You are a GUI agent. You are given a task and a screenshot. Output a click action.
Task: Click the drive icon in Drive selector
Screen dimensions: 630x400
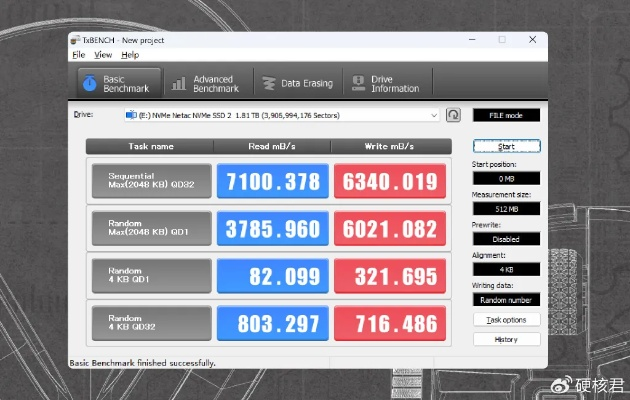131,115
